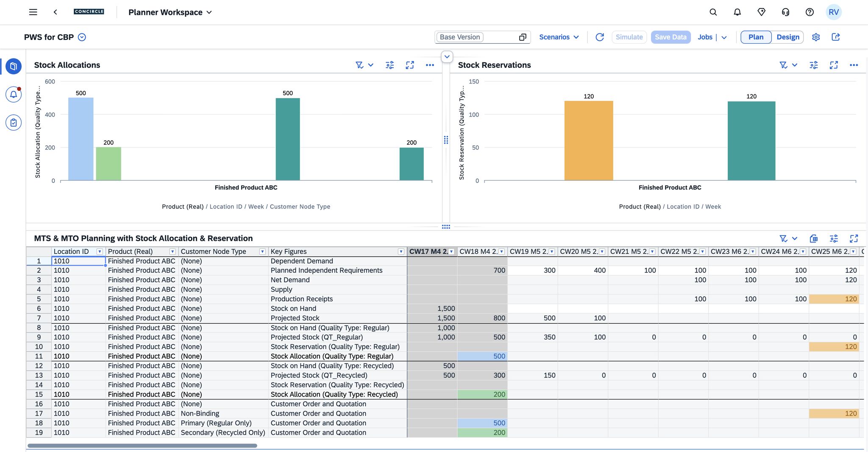Image resolution: width=868 pixels, height=452 pixels.
Task: Click the refresh icon beside Scenarios
Action: pos(600,37)
